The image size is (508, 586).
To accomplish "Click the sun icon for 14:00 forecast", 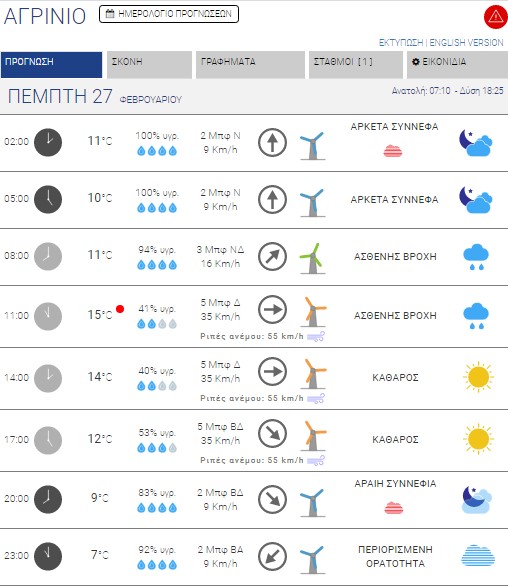I will click(478, 377).
